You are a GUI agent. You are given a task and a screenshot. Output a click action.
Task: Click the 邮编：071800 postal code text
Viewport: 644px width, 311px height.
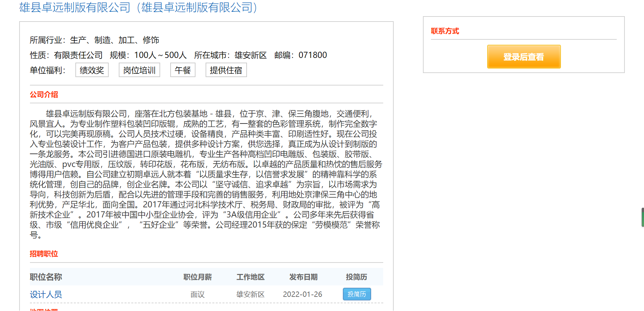(x=300, y=55)
